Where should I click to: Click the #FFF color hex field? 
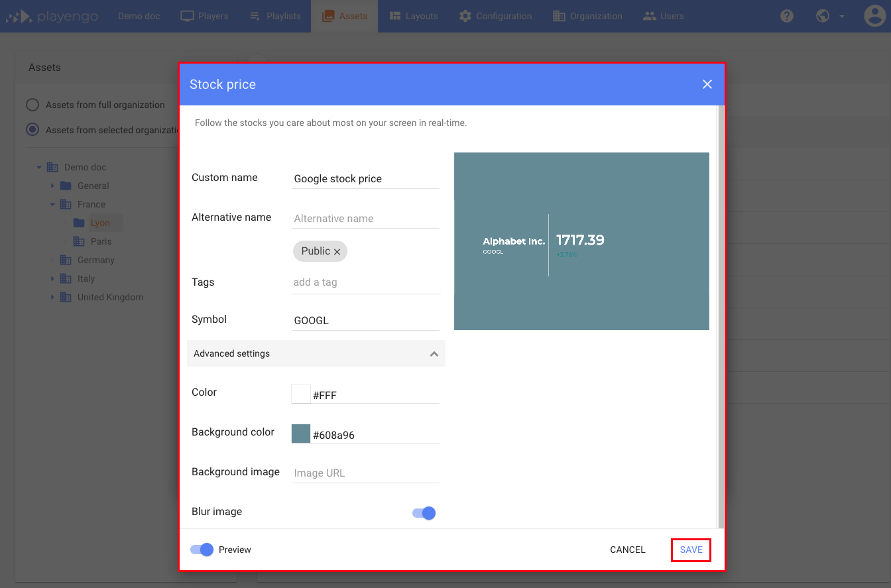[375, 395]
